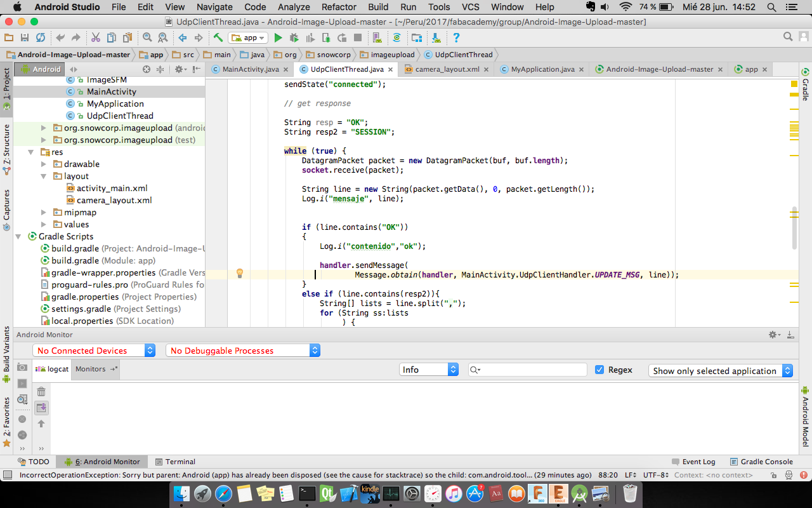The height and width of the screenshot is (508, 812).
Task: Click the Debug app bug icon
Action: 294,38
